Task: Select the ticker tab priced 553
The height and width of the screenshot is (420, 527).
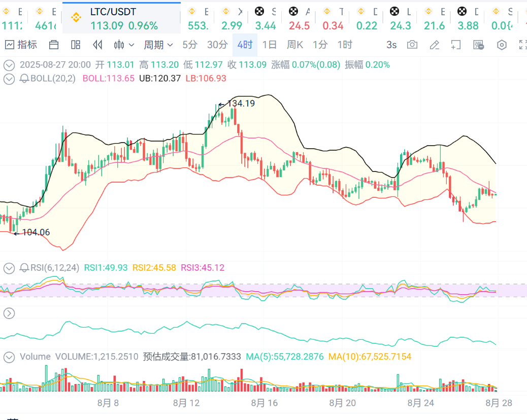Action: coord(198,18)
